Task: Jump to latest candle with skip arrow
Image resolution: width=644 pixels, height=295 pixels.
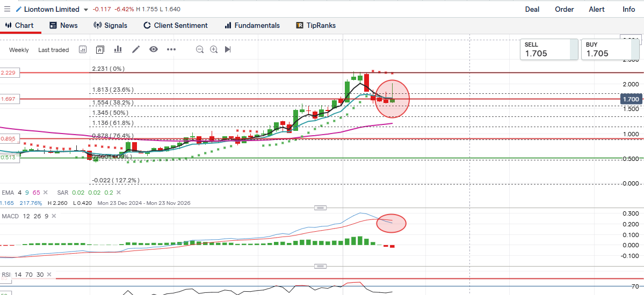Action: (228, 49)
